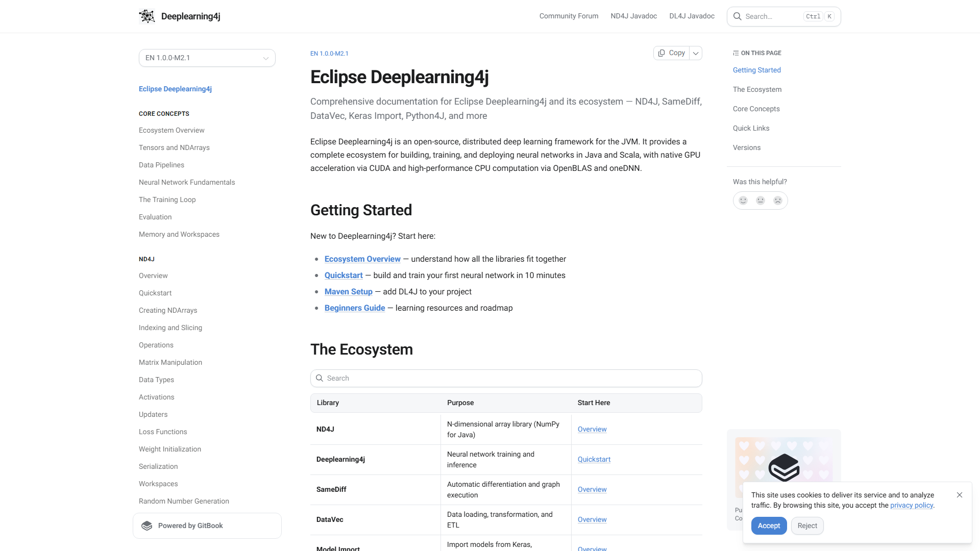Focus the ecosystem table Search field

point(506,379)
